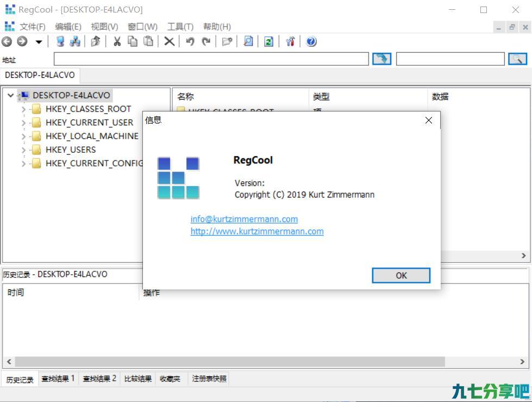Expand the HKEY_CURRENT_USER node
This screenshot has width=532, height=402.
click(x=23, y=122)
